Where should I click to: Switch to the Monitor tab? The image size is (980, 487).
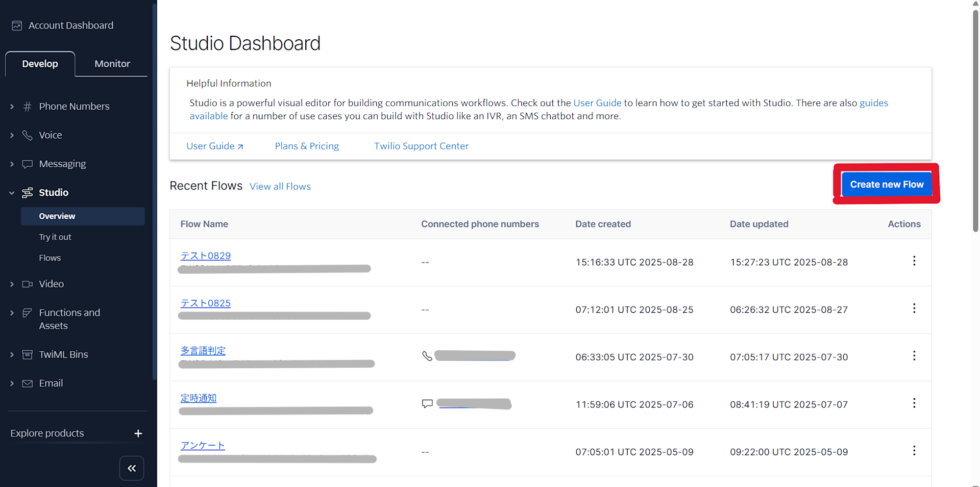[112, 64]
